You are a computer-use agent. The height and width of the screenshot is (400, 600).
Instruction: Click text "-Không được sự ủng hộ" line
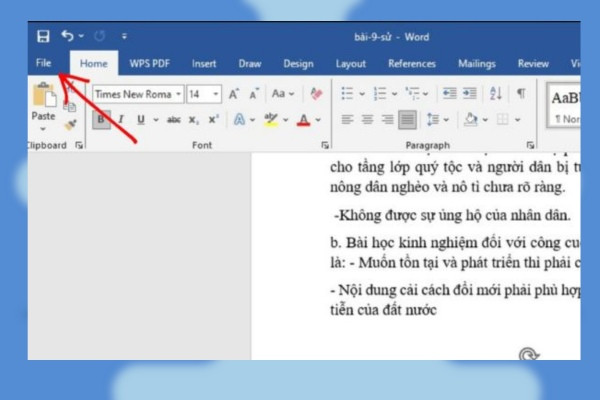pyautogui.click(x=452, y=216)
